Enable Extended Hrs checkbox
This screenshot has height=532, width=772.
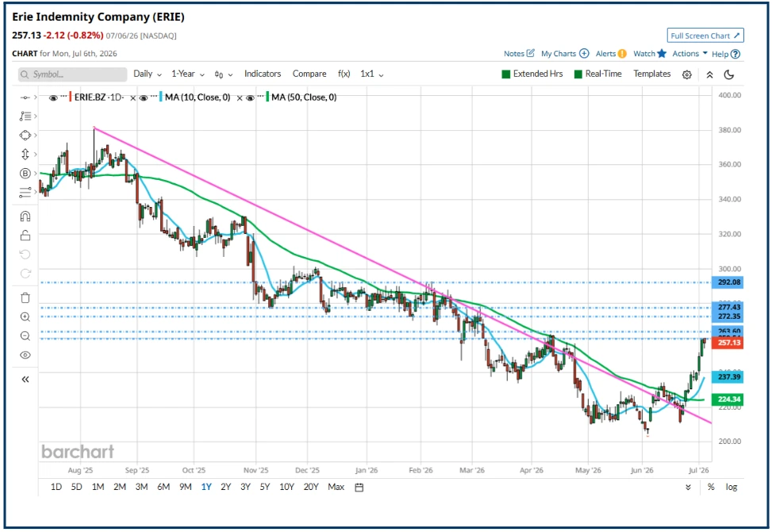(505, 75)
